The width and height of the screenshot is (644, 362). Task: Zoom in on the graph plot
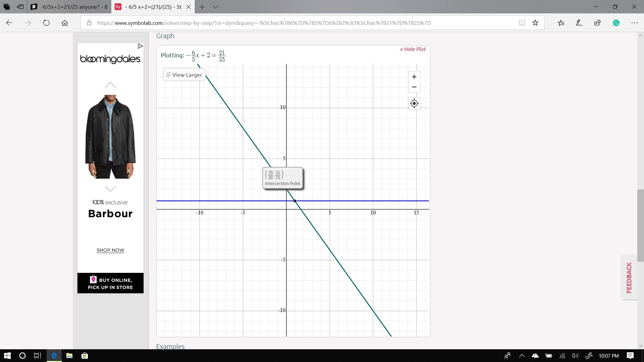coord(414,77)
